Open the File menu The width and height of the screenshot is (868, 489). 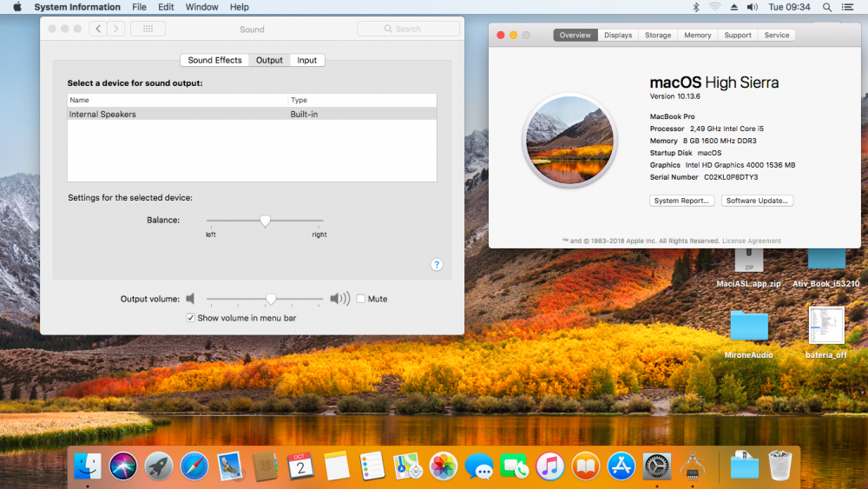click(x=140, y=7)
